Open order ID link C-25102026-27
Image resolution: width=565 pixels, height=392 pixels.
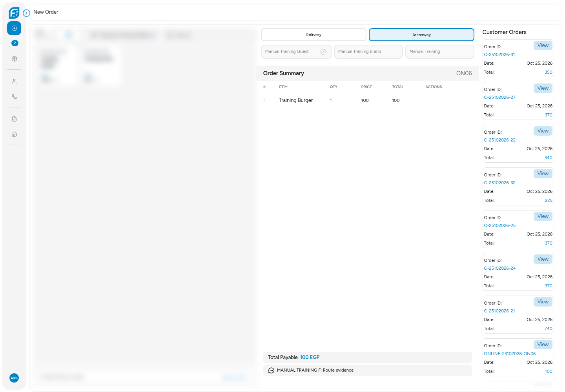[500, 98]
